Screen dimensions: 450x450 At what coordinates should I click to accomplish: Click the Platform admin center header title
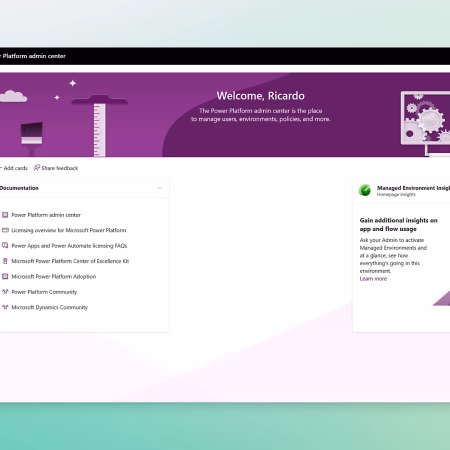(33, 56)
